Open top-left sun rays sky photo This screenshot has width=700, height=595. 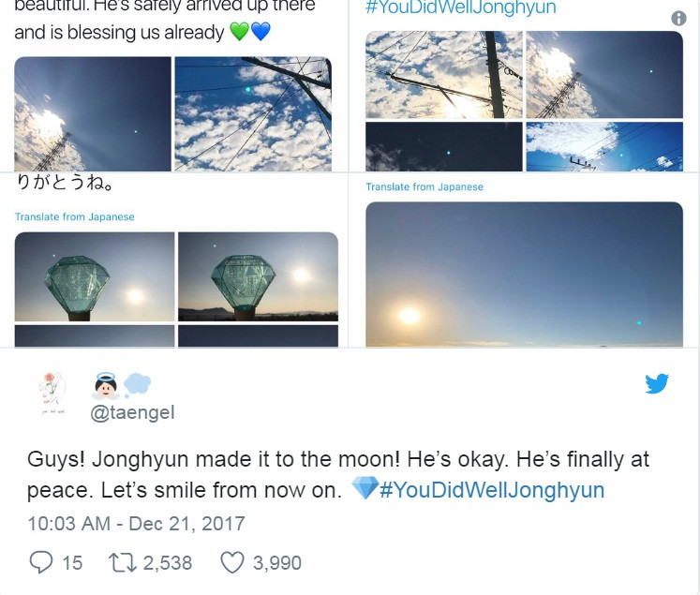click(x=93, y=113)
